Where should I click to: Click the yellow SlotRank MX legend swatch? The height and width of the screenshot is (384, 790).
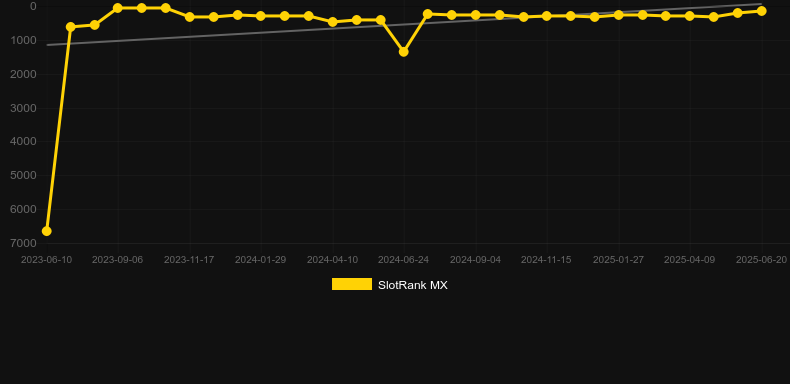point(352,285)
